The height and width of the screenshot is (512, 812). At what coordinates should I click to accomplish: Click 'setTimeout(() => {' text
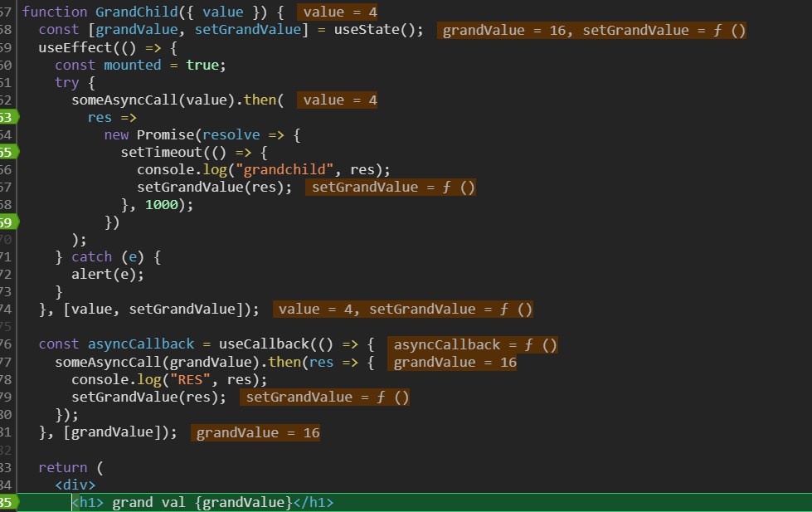[x=194, y=153]
